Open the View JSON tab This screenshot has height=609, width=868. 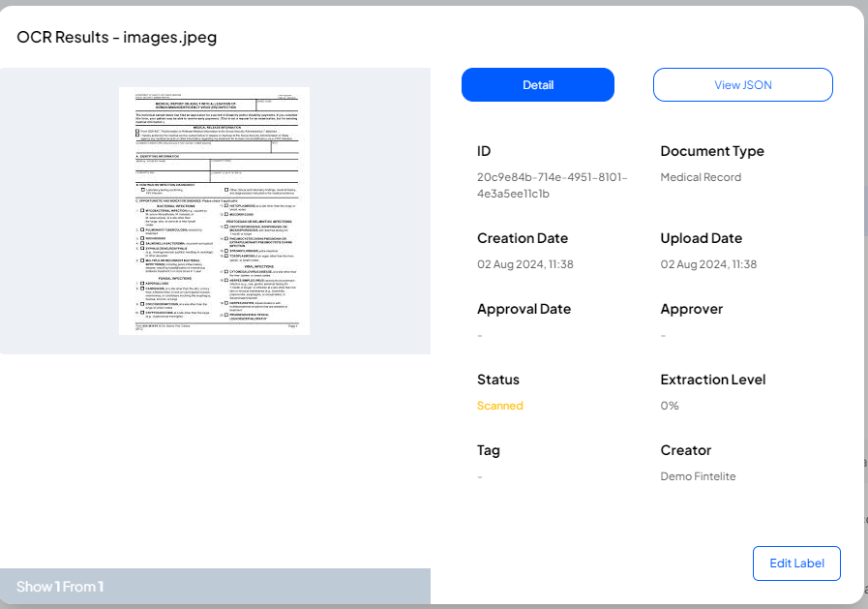tap(742, 85)
